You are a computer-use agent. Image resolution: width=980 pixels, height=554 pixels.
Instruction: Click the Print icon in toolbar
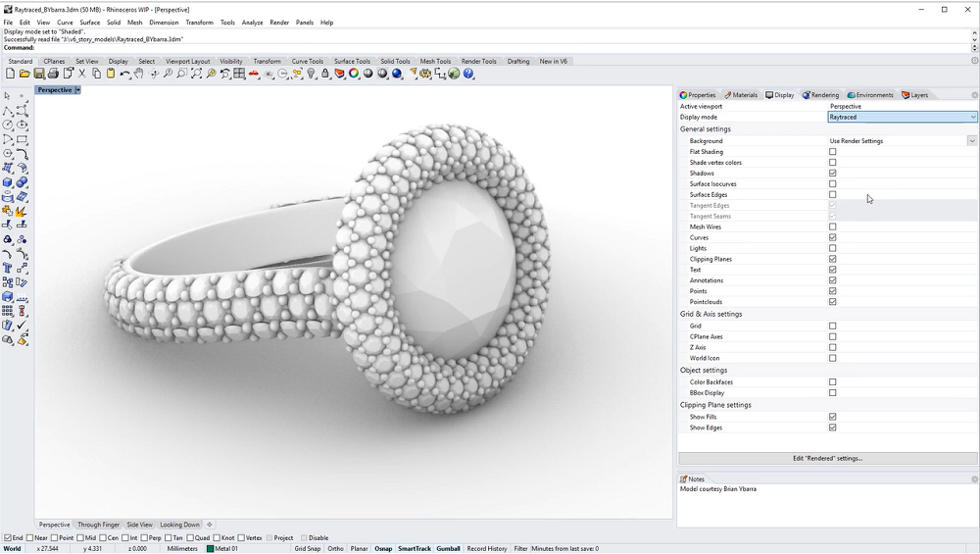(53, 74)
